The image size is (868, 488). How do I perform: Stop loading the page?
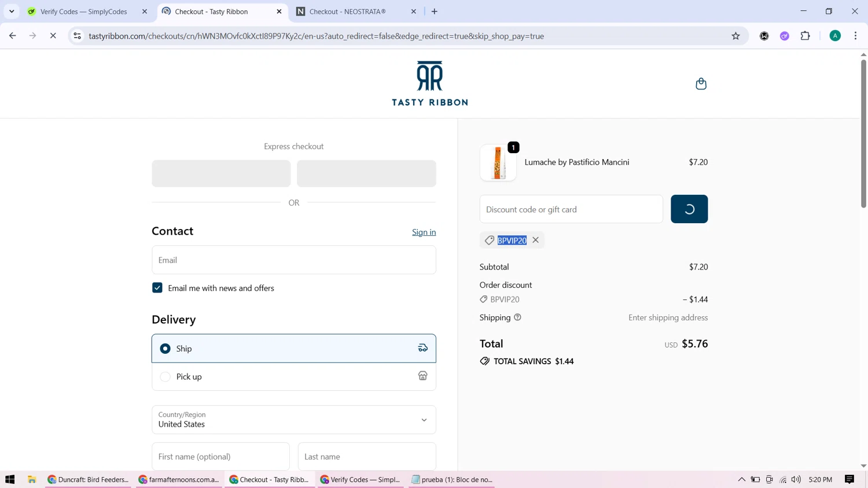[x=53, y=36]
